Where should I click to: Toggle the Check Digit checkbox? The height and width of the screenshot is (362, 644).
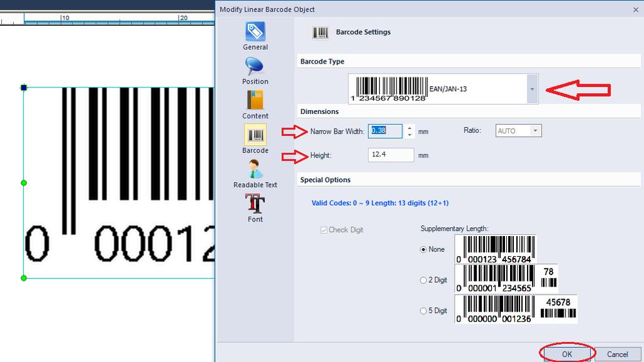324,230
